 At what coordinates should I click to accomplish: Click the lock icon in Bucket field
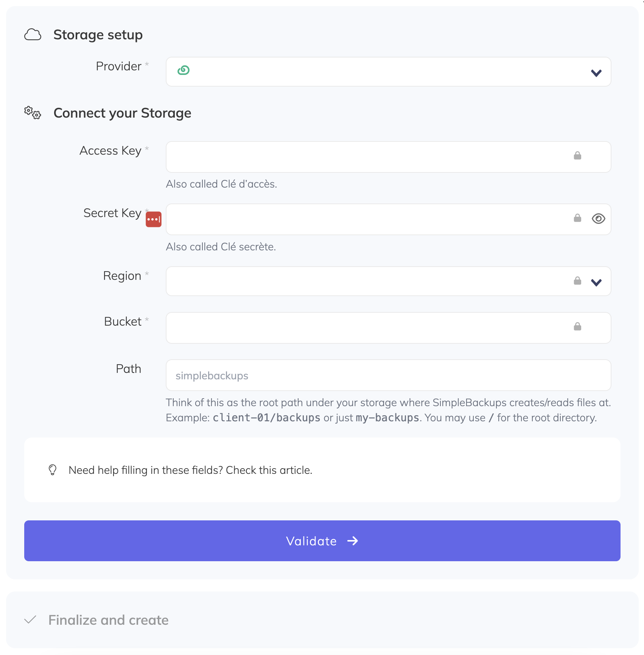pos(577,327)
